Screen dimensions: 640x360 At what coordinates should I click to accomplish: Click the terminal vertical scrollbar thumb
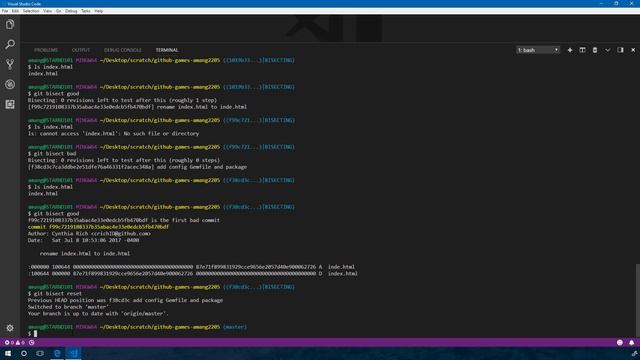pos(637,300)
